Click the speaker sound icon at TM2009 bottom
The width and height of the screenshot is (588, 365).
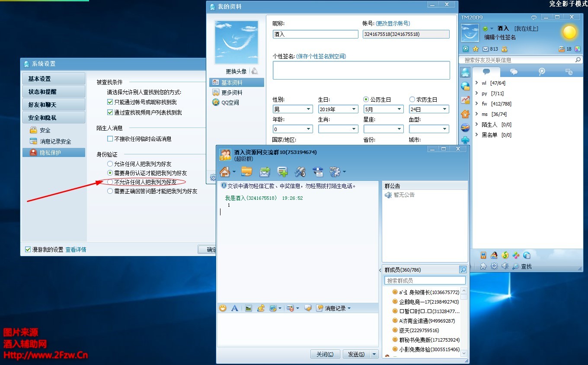[505, 266]
